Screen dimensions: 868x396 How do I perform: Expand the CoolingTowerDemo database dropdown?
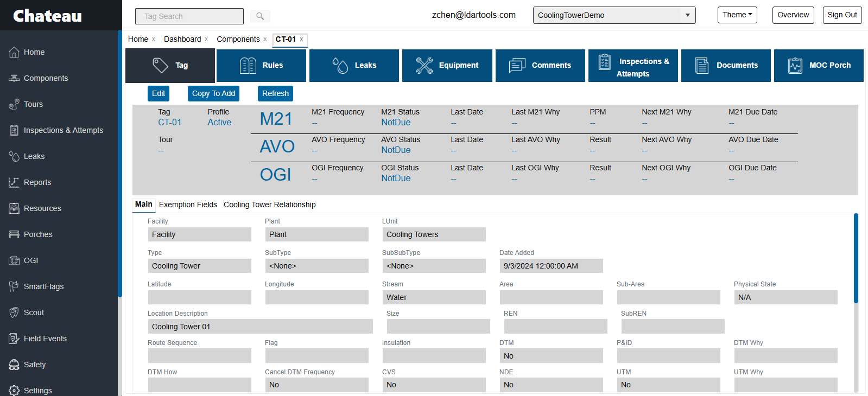687,15
